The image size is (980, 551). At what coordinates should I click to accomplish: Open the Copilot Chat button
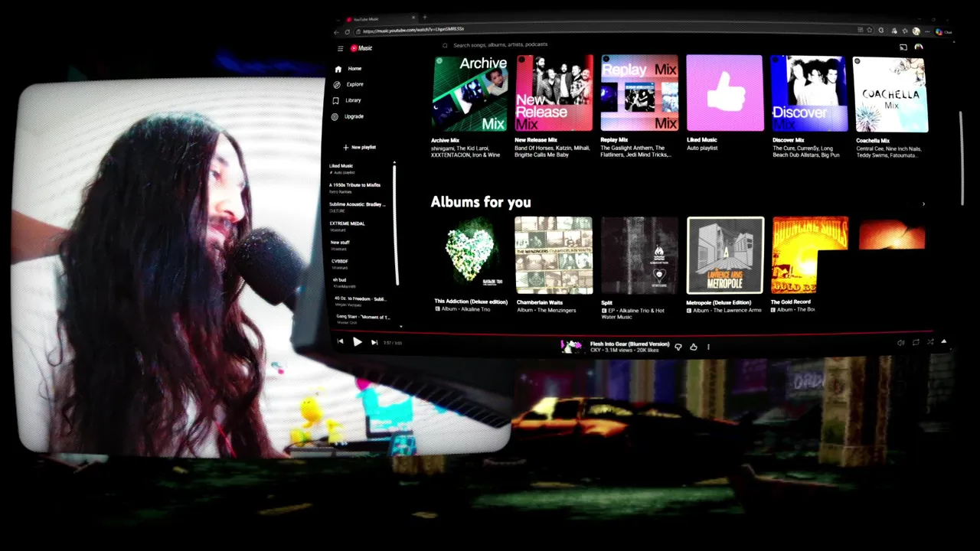point(943,32)
